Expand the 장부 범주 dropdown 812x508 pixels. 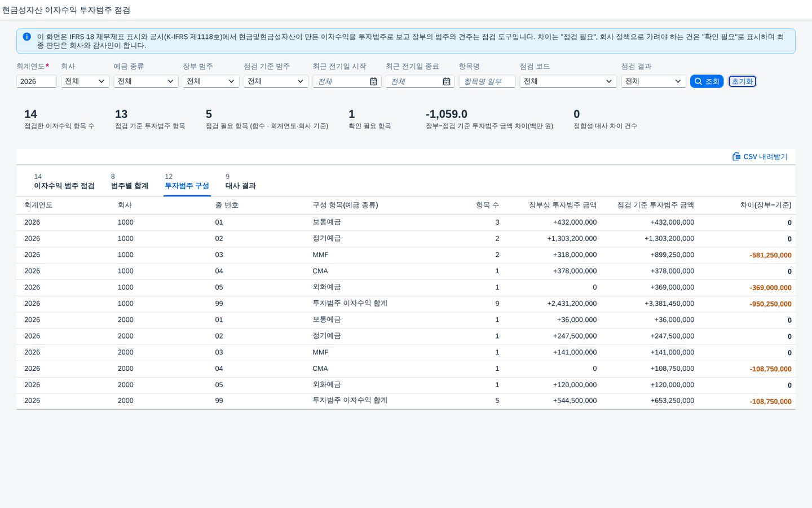211,81
